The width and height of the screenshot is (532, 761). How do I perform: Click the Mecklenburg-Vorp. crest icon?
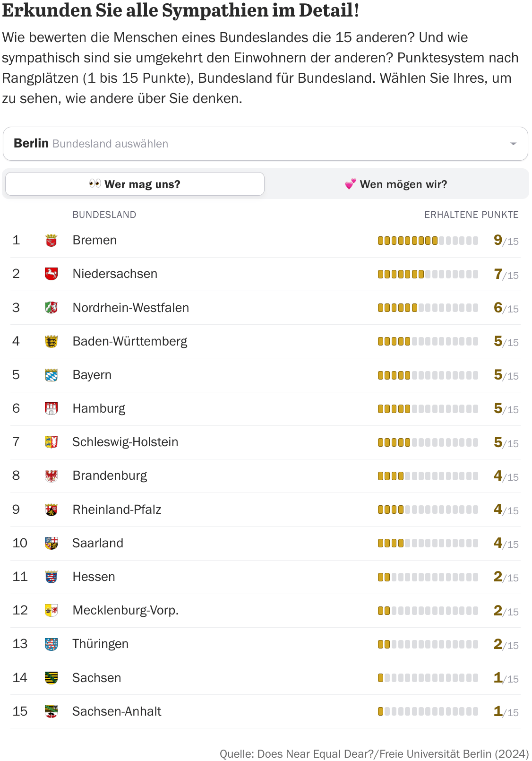(x=51, y=610)
